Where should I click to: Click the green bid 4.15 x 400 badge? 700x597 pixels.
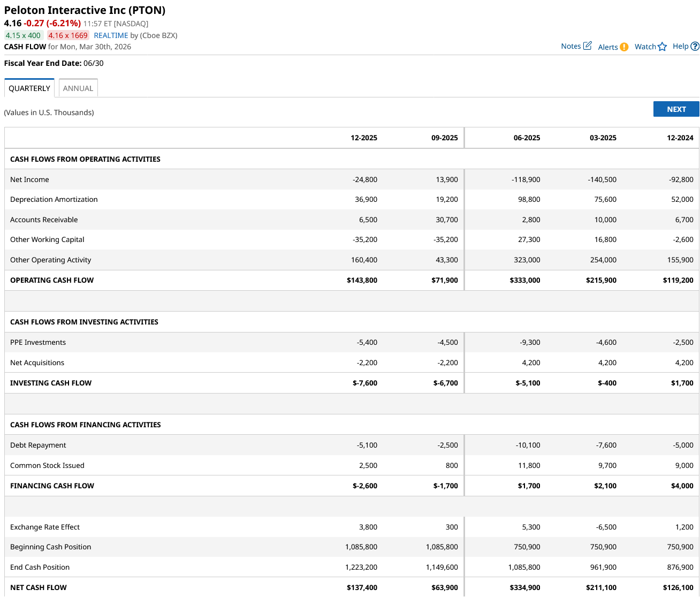pos(23,35)
